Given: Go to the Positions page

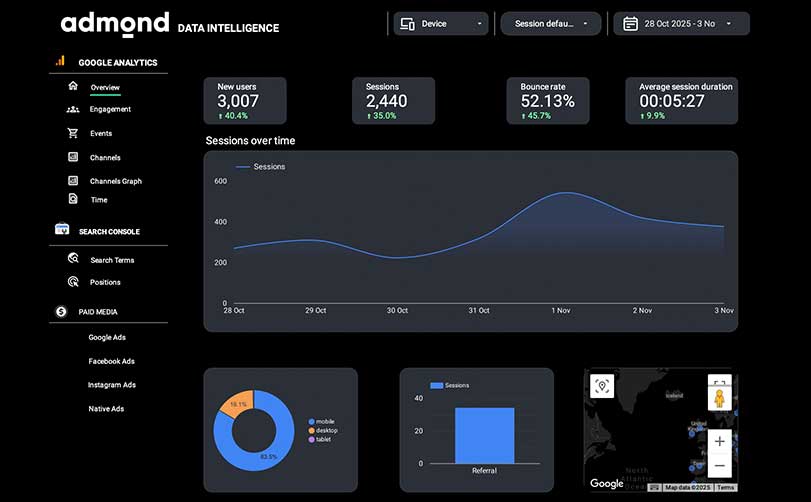Looking at the screenshot, I should [x=105, y=282].
